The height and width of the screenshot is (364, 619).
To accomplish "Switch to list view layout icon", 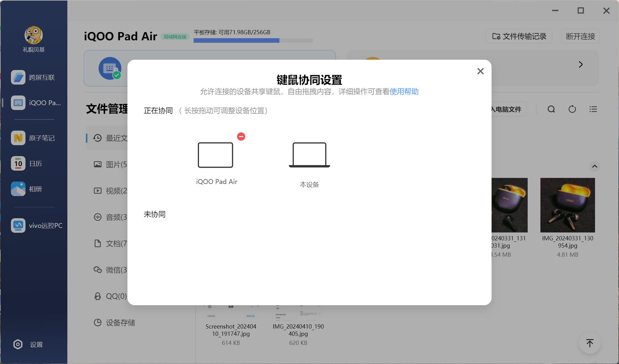I will [593, 109].
